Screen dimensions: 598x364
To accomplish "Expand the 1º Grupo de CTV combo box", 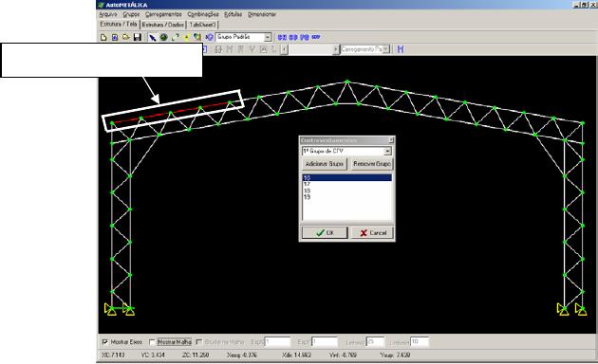I will [x=387, y=151].
